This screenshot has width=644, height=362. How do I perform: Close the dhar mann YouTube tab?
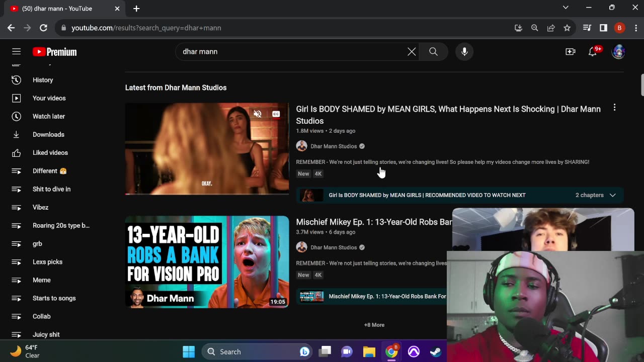[x=117, y=9]
